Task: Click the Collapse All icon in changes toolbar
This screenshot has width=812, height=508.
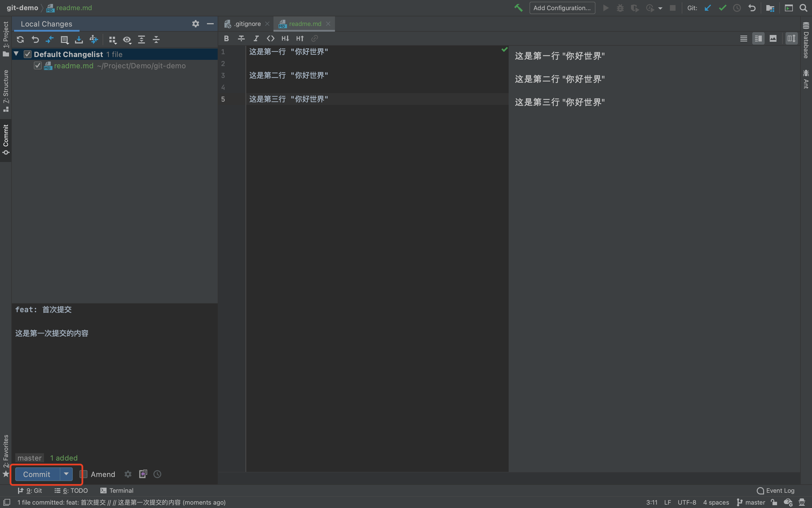Action: (156, 40)
